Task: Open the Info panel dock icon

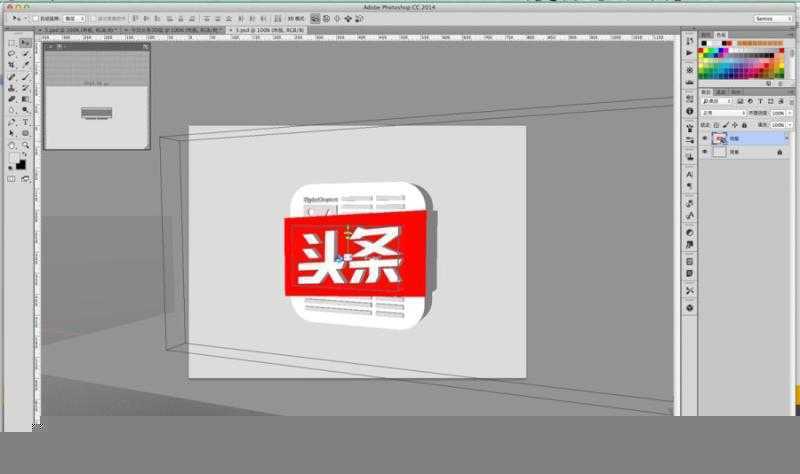Action: (x=690, y=111)
